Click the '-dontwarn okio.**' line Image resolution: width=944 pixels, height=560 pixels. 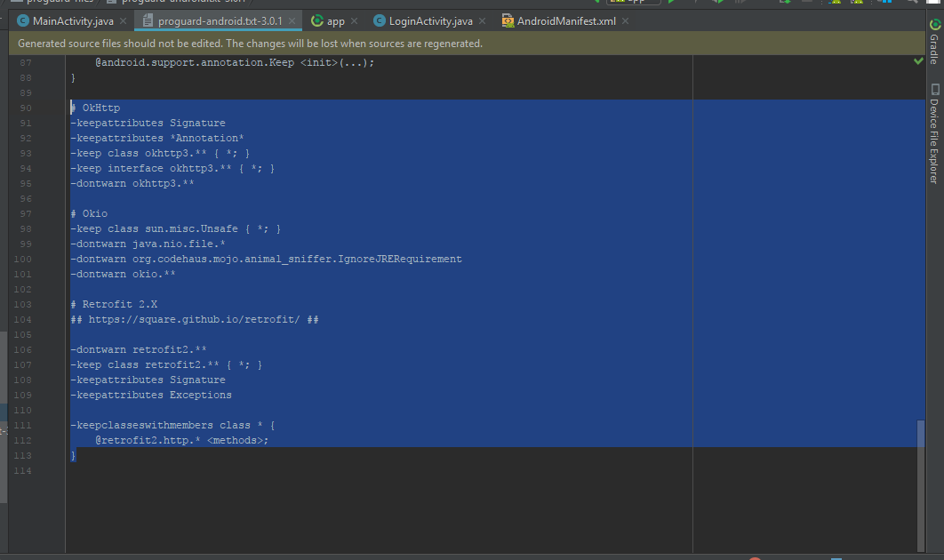[123, 274]
